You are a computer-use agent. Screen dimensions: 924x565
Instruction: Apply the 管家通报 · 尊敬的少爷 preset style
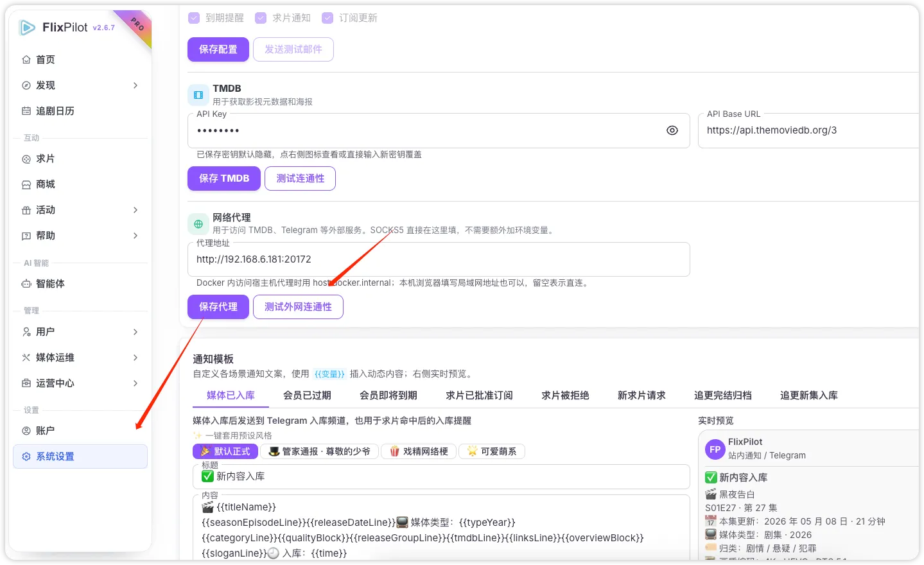319,451
